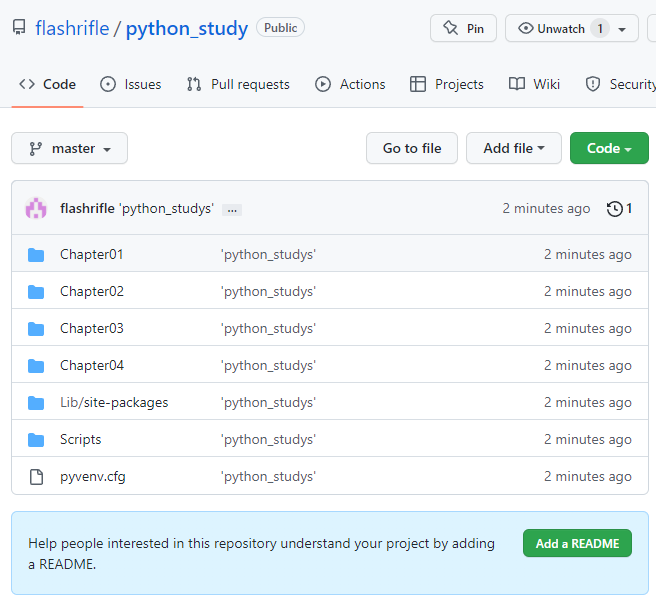
Task: Click the flashrifle avatar in commit header
Action: click(x=36, y=208)
